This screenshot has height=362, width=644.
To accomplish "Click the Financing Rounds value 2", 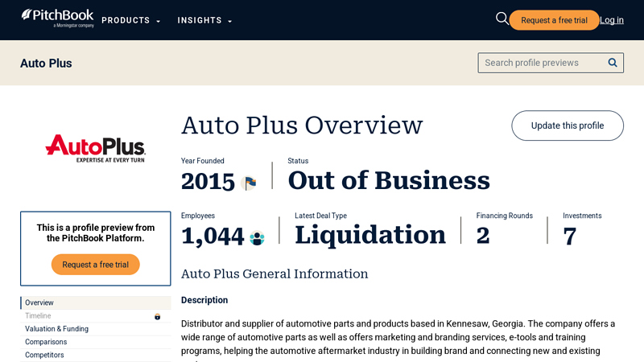I will pos(483,236).
